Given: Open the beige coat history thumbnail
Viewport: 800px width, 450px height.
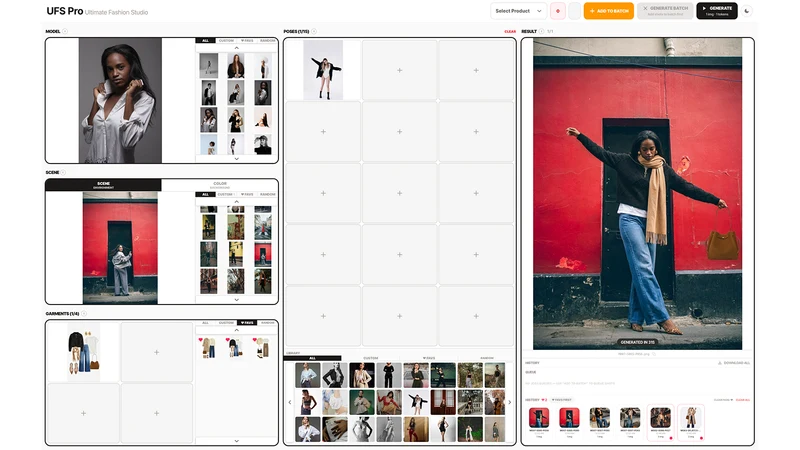Looking at the screenshot, I should tap(691, 418).
